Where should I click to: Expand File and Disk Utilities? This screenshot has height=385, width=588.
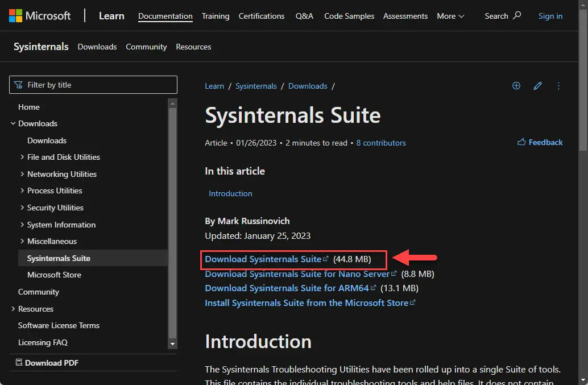22,157
